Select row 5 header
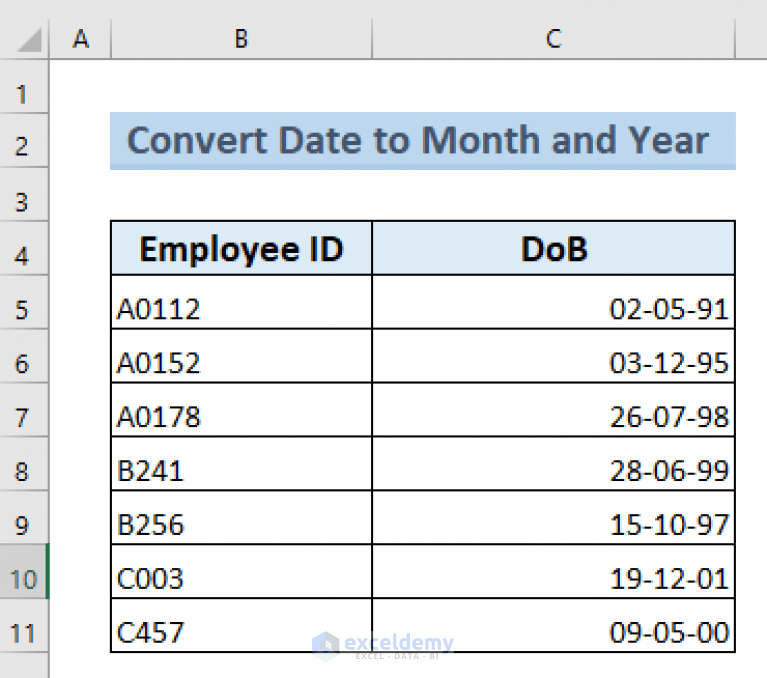 pyautogui.click(x=24, y=302)
